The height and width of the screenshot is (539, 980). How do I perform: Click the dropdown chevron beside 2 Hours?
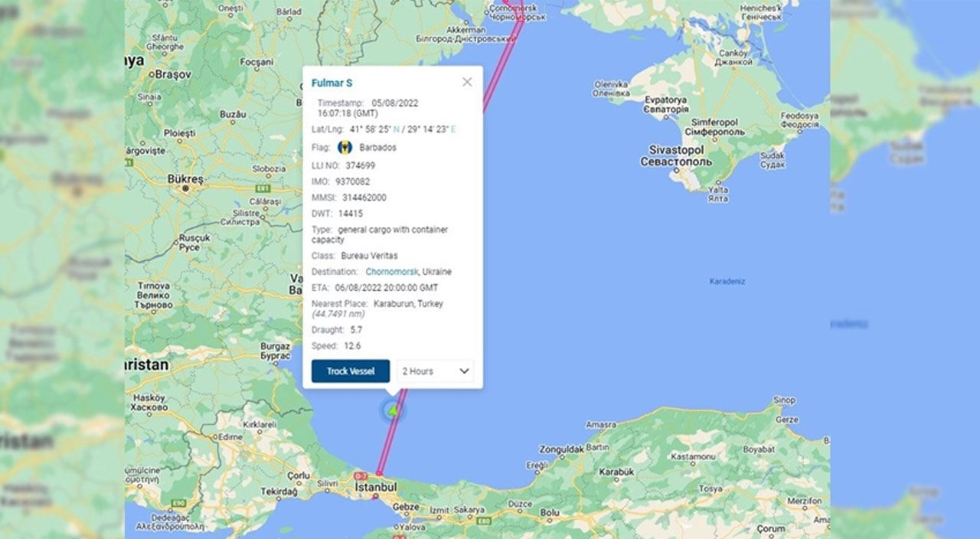pos(464,371)
